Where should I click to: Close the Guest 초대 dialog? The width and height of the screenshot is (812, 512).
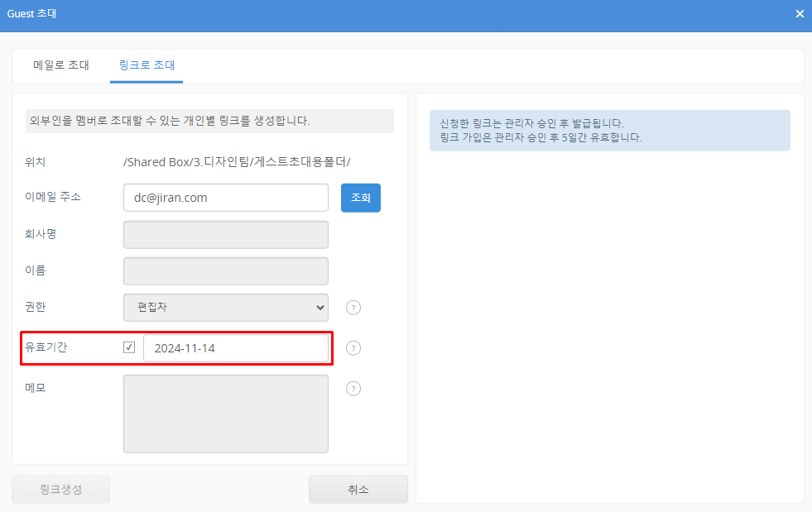799,14
